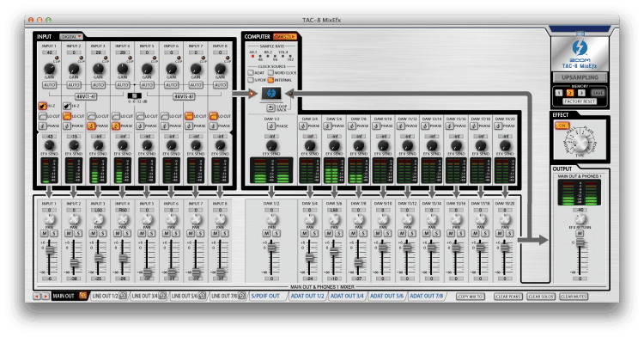The height and width of the screenshot is (337, 644).
Task: Click Input 1 volume fader handle
Action: pos(49,250)
